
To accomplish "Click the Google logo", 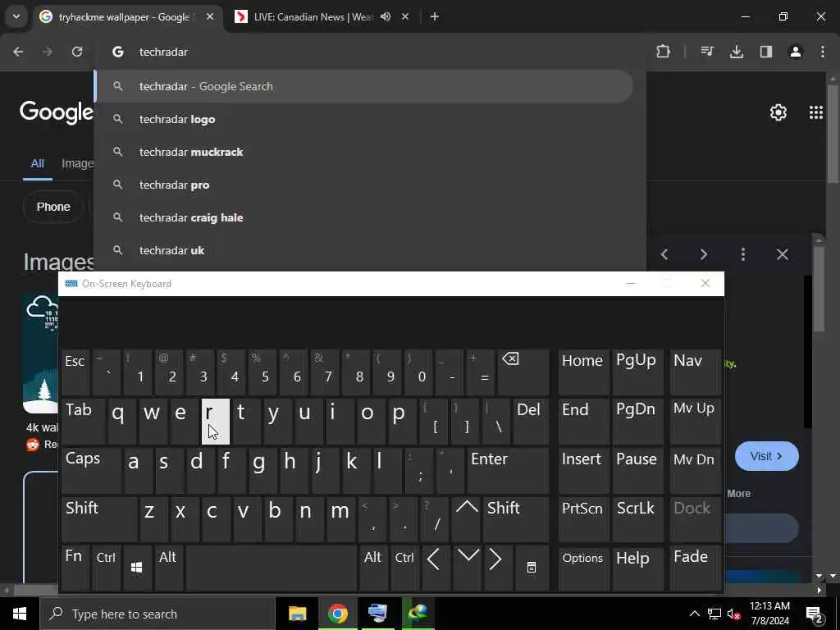I will pos(57,112).
